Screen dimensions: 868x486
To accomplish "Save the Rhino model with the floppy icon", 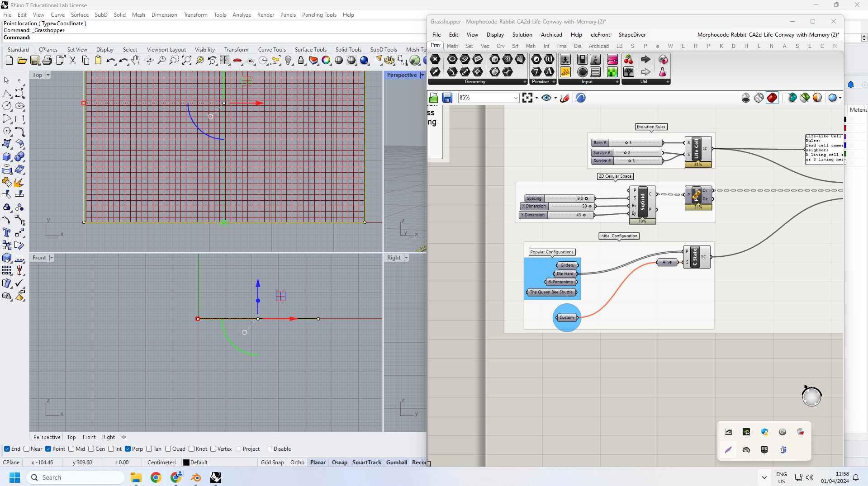I will click(x=34, y=60).
